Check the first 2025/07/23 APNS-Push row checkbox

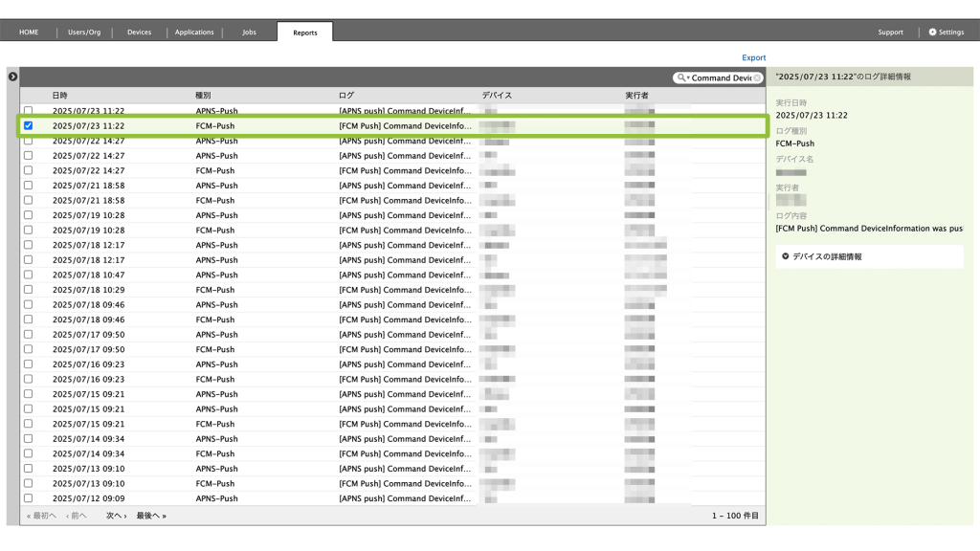pos(28,111)
